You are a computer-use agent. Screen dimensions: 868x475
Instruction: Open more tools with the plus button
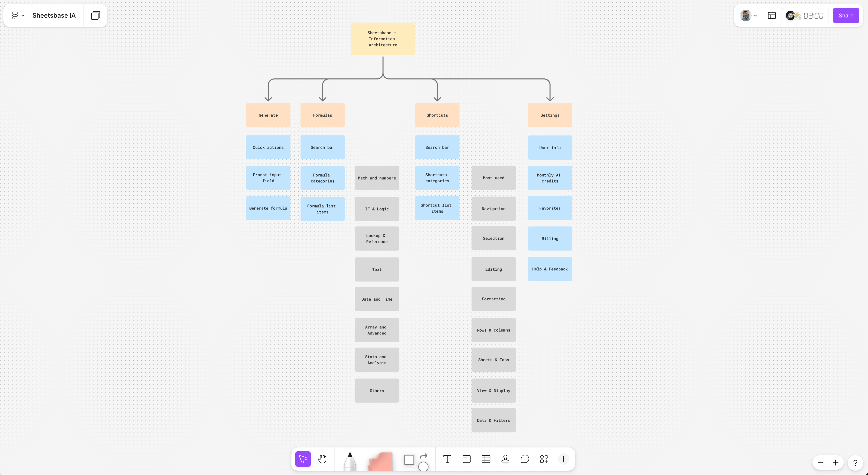[563, 459]
